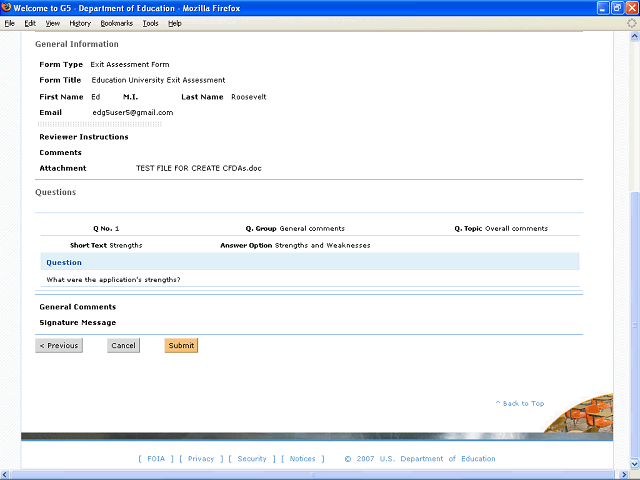Click the 'General Comments' label

(78, 307)
